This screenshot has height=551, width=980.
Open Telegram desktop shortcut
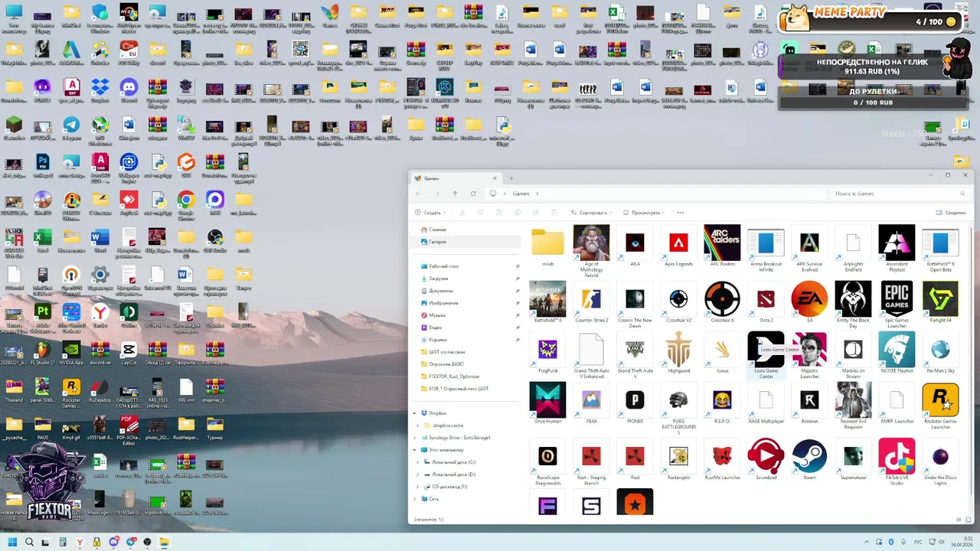71,128
